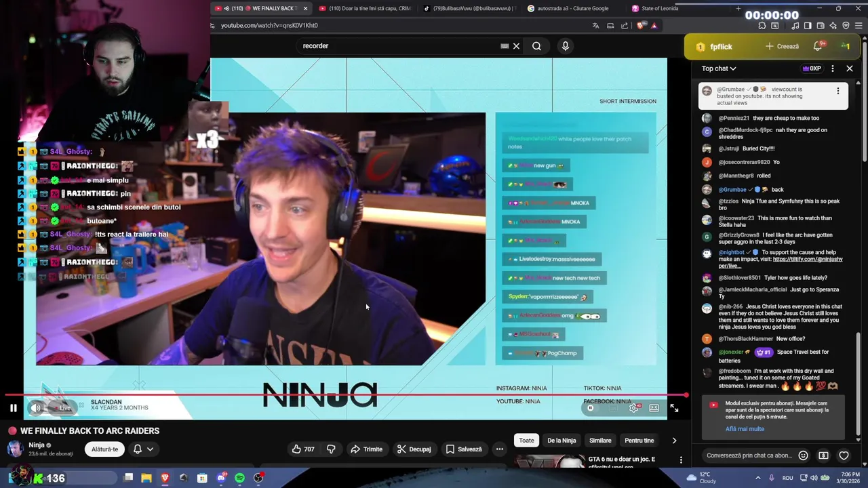Image resolution: width=868 pixels, height=488 pixels.
Task: Clear the search text with X
Action: click(516, 46)
